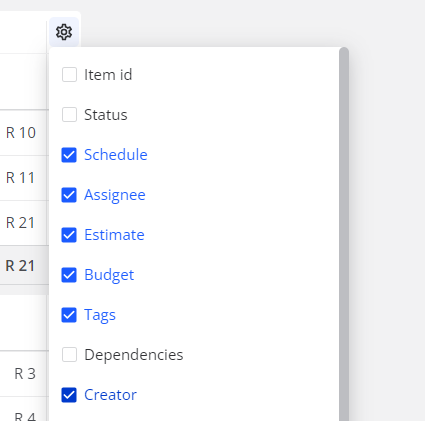Click the Creator label text
The height and width of the screenshot is (421, 425).
[110, 395]
